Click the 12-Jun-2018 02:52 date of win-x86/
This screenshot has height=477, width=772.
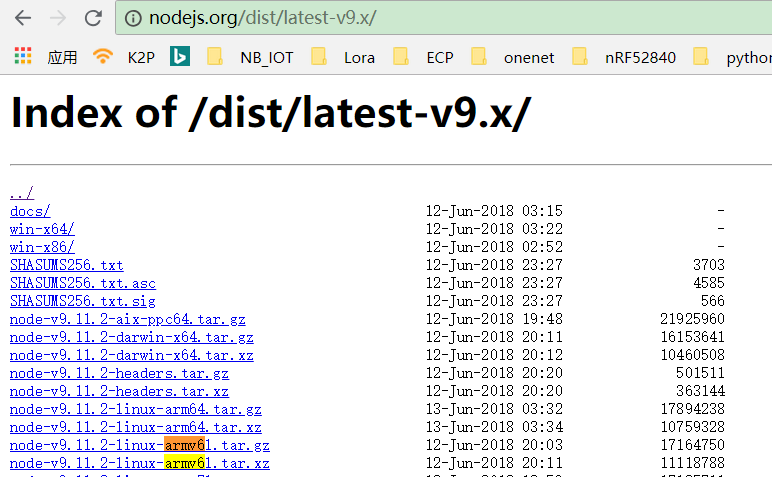click(494, 247)
